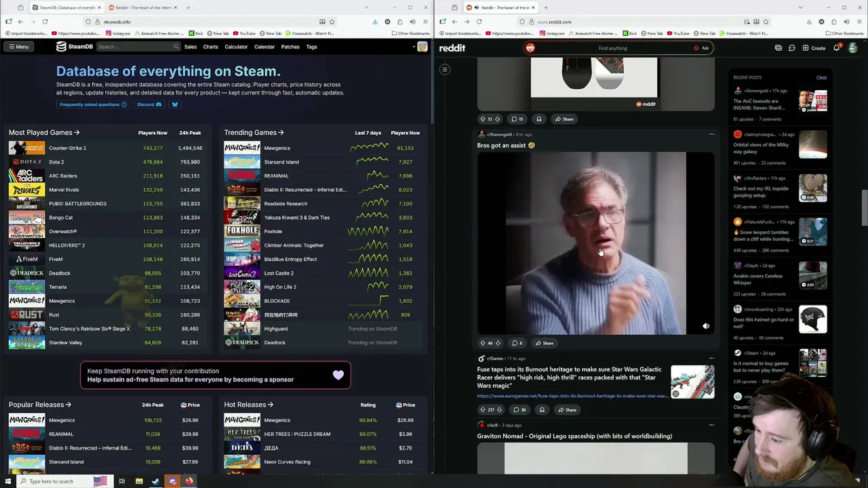Viewport: 868px width, 488px height.
Task: Focus Reddit's Find anything search box
Action: click(x=612, y=48)
